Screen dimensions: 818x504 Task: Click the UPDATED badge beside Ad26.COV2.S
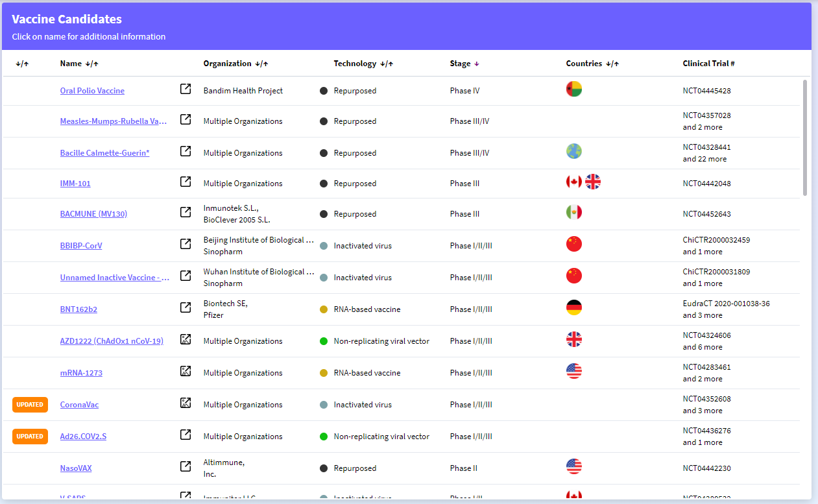(30, 437)
